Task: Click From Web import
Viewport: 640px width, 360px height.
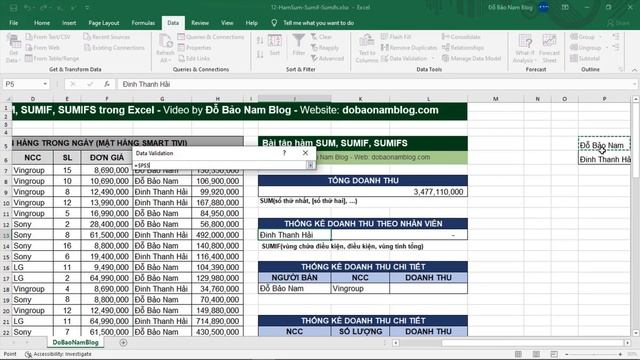Action: coord(42,48)
